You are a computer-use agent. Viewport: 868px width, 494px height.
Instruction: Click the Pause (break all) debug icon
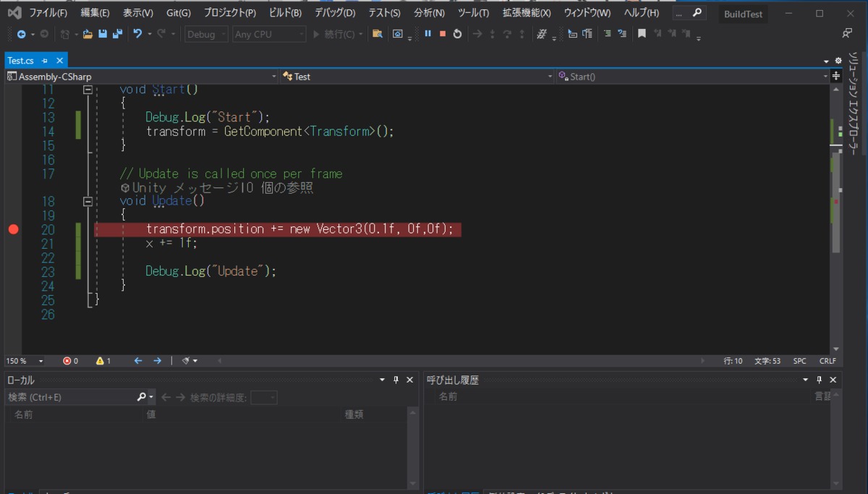coord(427,33)
